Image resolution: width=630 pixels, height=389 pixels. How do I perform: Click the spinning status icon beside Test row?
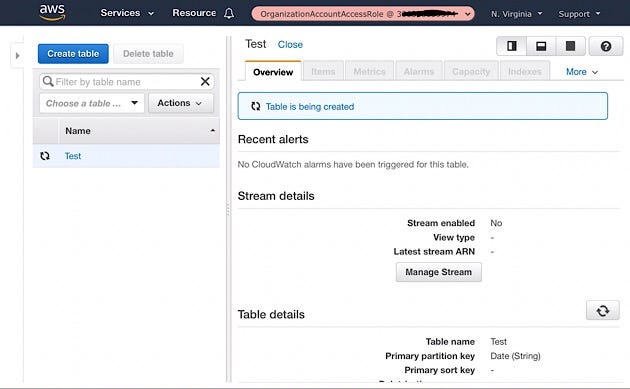point(45,156)
